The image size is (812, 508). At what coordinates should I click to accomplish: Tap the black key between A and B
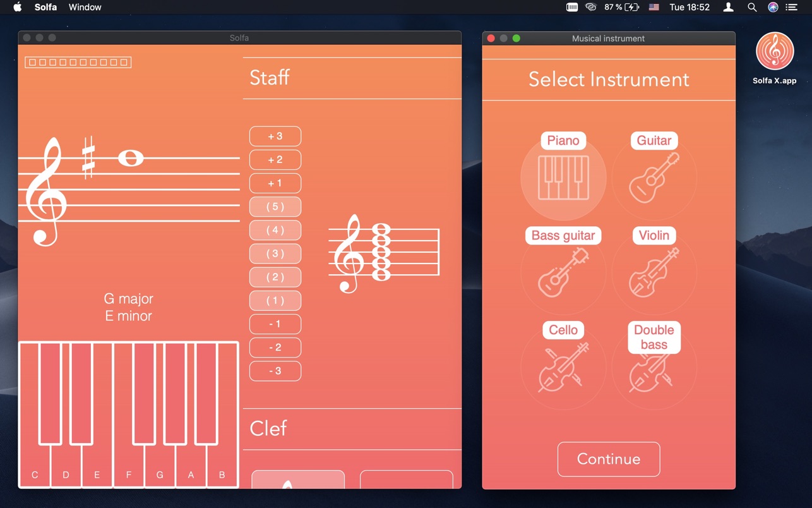[x=206, y=393]
